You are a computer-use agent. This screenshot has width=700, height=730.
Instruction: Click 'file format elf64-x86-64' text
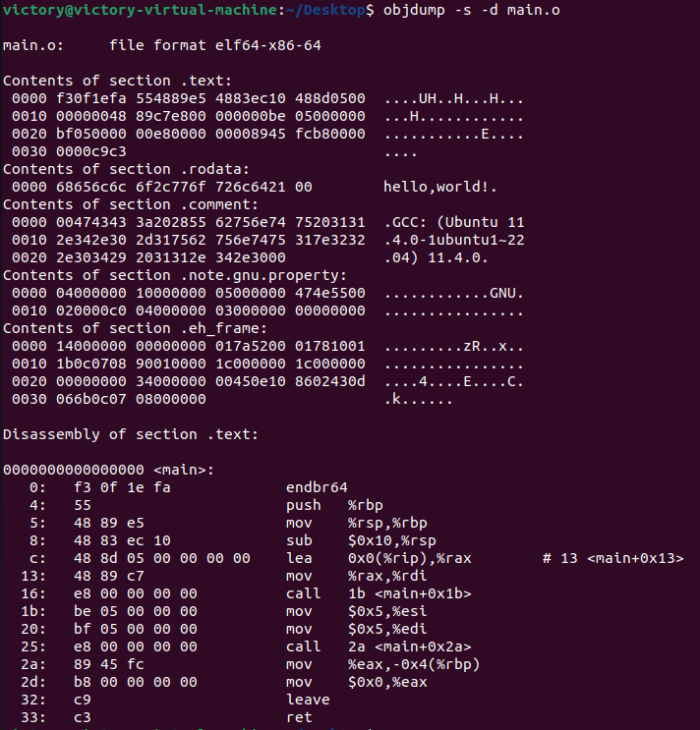tap(215, 45)
